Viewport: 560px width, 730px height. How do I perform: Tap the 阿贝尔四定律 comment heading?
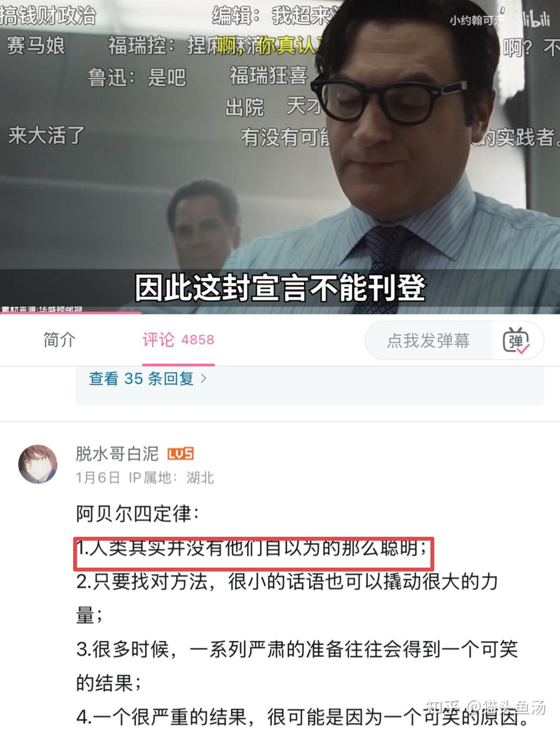point(138,513)
